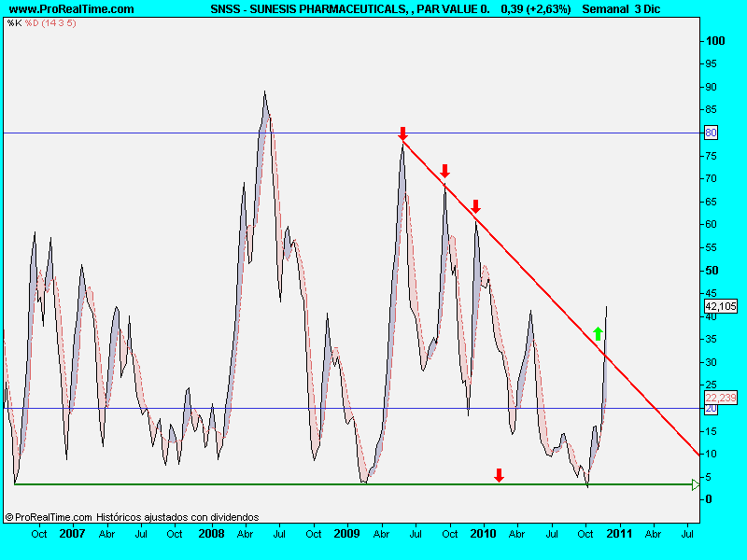Select the 2009 year label
Image resolution: width=747 pixels, height=560 pixels.
click(346, 534)
